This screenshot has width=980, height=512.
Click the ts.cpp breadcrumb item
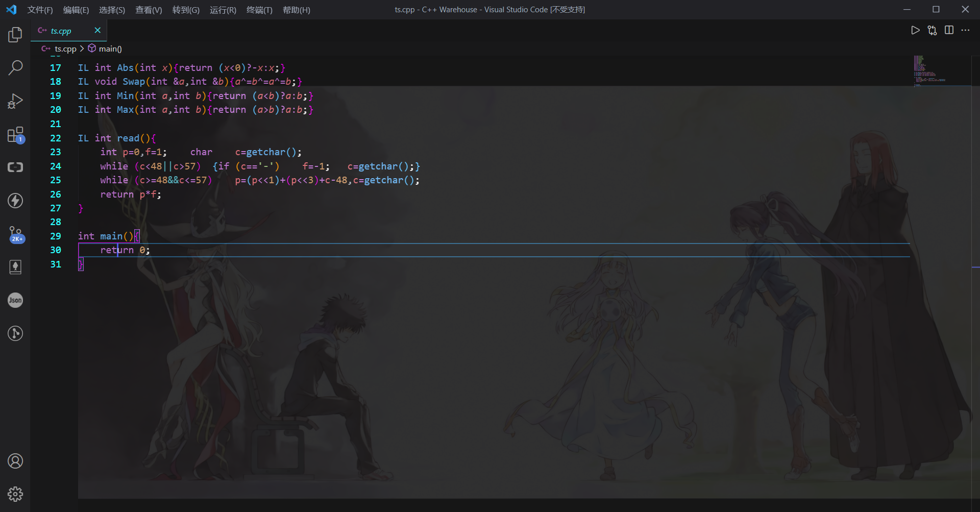(x=65, y=48)
